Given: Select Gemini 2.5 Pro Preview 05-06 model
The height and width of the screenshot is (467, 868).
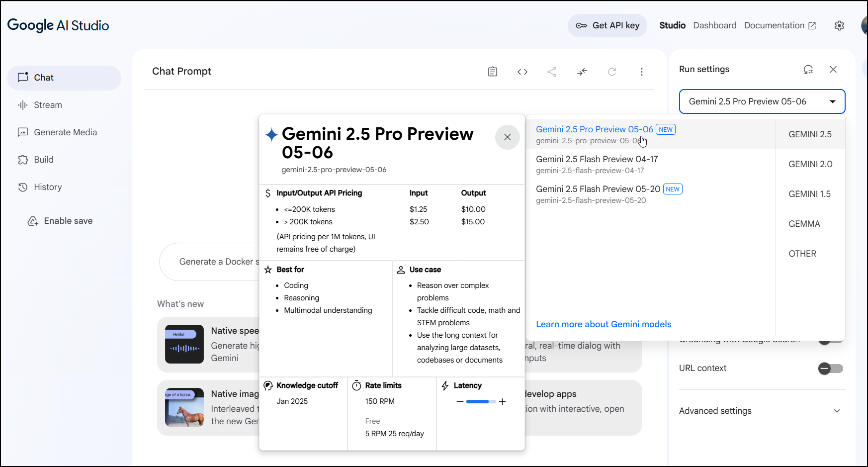Looking at the screenshot, I should coord(651,134).
